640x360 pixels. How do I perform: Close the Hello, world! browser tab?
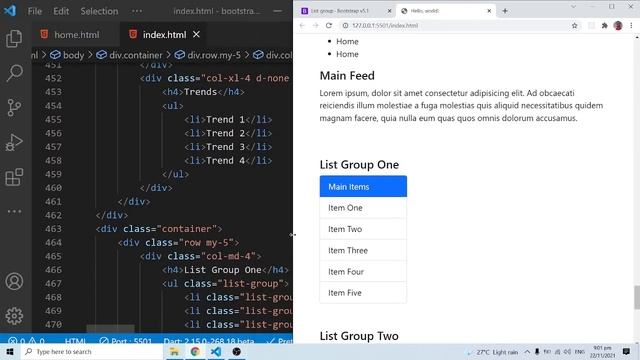click(489, 11)
